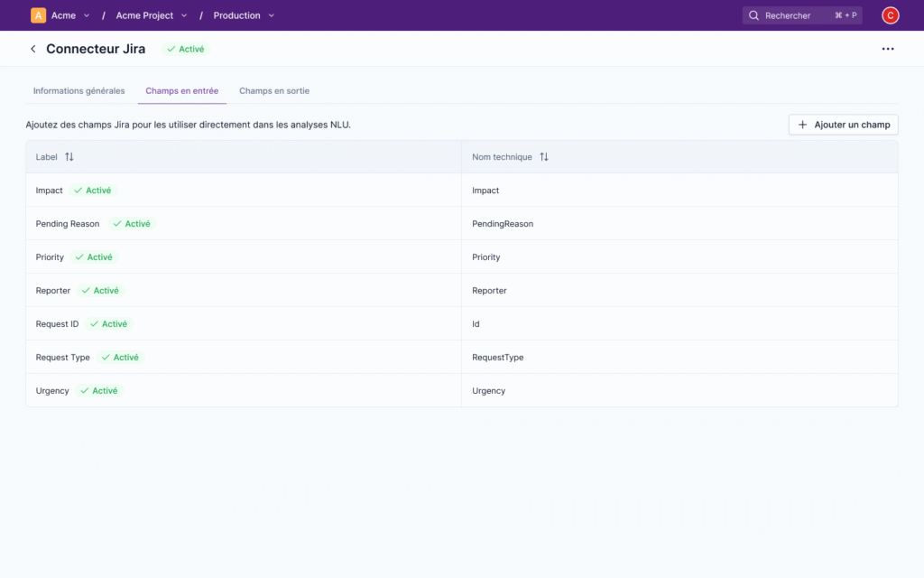The height and width of the screenshot is (578, 924).
Task: Click inside the Rechercher search field
Action: [x=799, y=14]
